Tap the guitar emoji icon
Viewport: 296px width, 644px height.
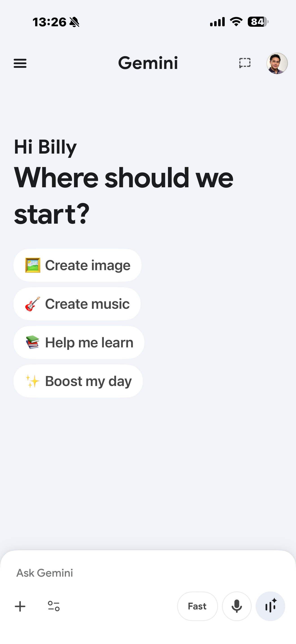33,304
